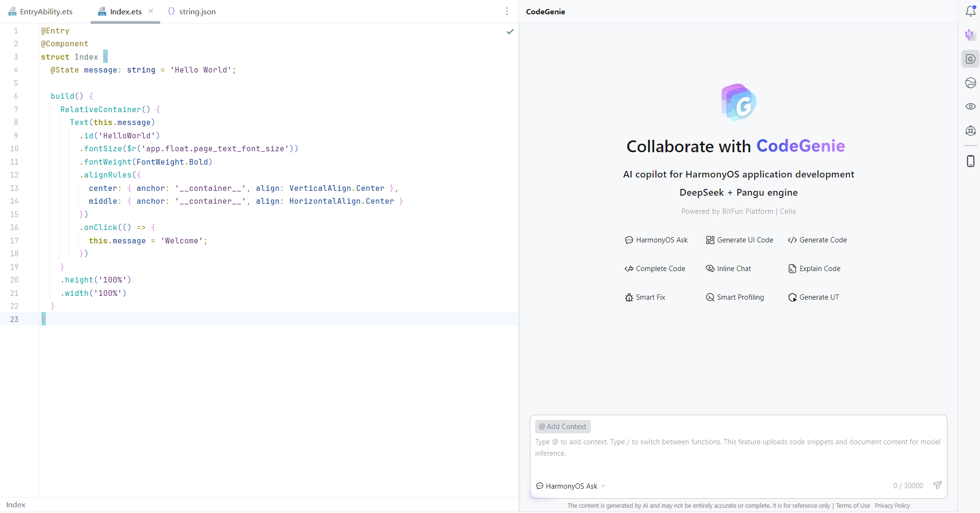Click the Add Context button
Screen dimensions: 980x513
tap(563, 427)
